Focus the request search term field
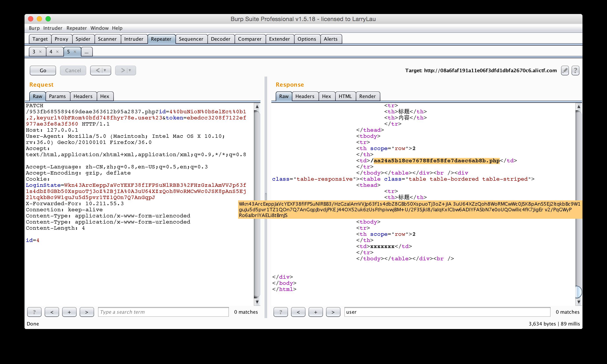 click(x=163, y=312)
